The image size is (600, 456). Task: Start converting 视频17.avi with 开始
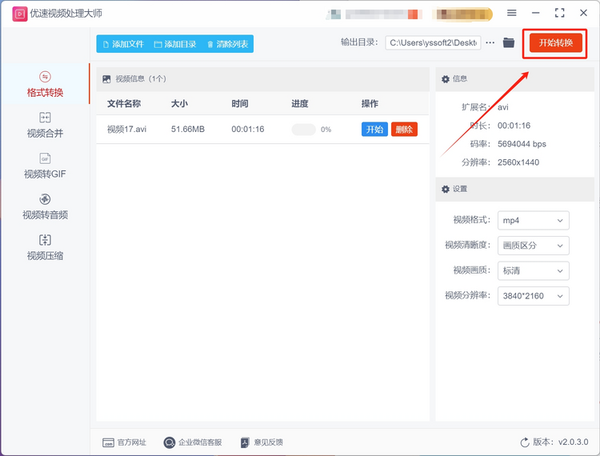point(375,129)
